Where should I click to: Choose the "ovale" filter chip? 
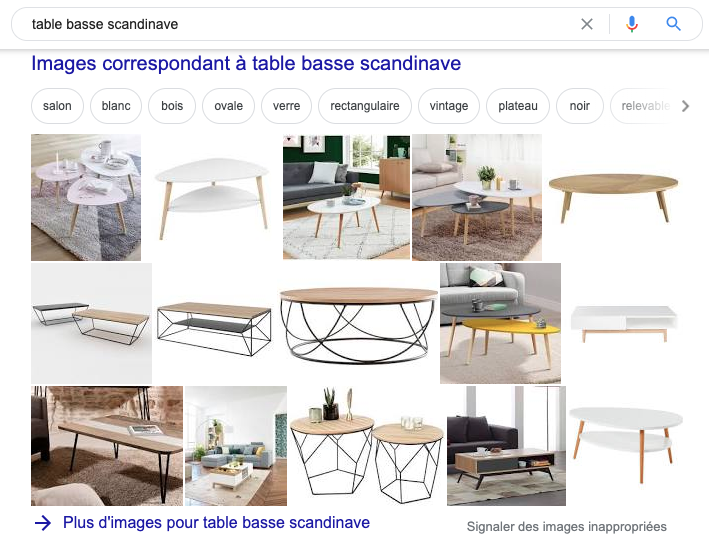click(x=228, y=106)
